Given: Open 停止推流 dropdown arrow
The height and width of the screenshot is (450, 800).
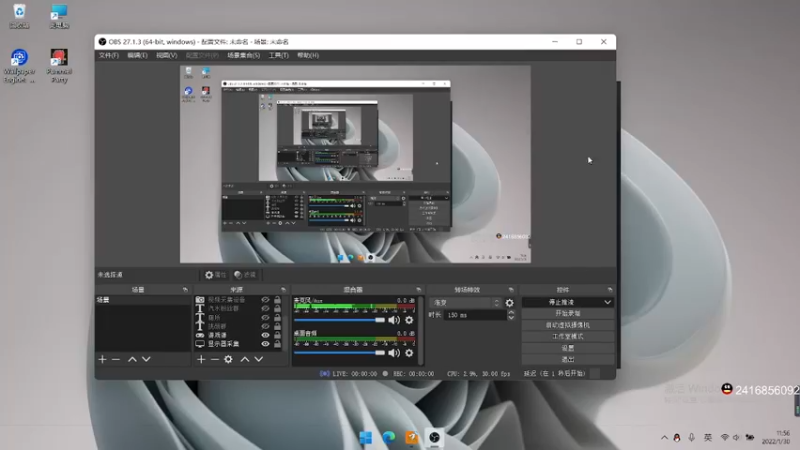Looking at the screenshot, I should click(x=607, y=302).
